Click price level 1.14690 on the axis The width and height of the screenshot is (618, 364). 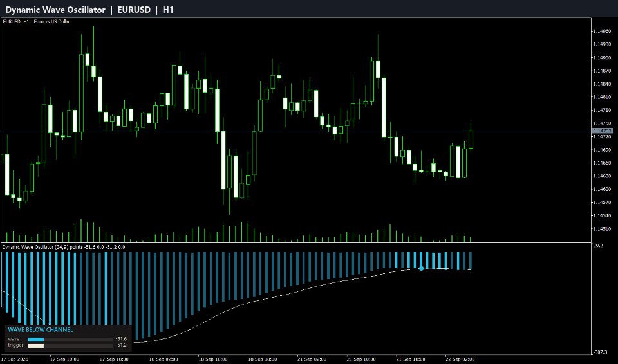pos(602,150)
